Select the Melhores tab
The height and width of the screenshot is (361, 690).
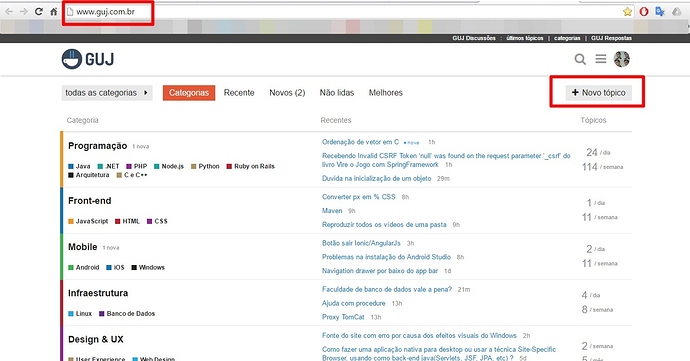pos(385,93)
